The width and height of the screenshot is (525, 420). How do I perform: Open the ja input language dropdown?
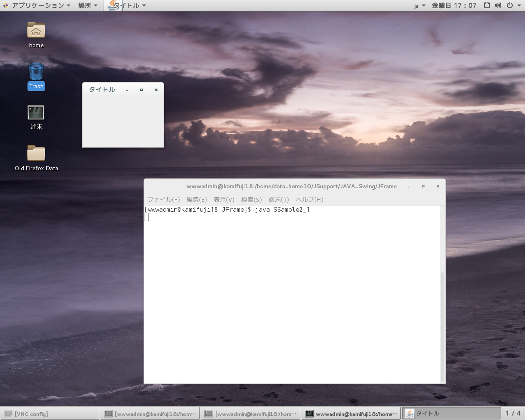click(419, 6)
